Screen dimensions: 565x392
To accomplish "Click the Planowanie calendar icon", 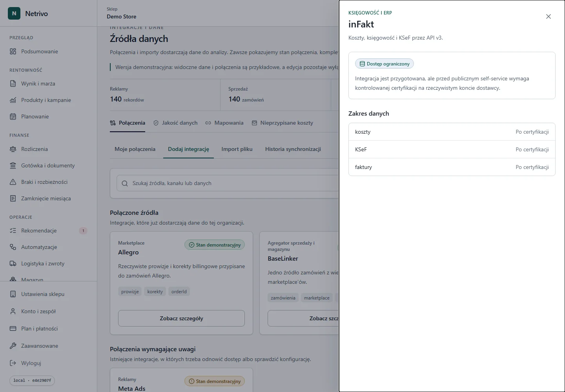I will 13,116.
